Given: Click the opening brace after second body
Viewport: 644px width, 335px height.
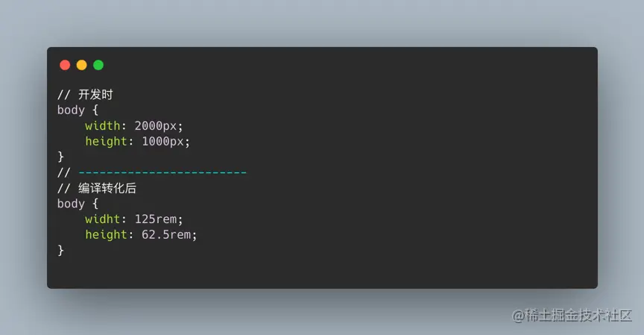Looking at the screenshot, I should click(x=95, y=204).
